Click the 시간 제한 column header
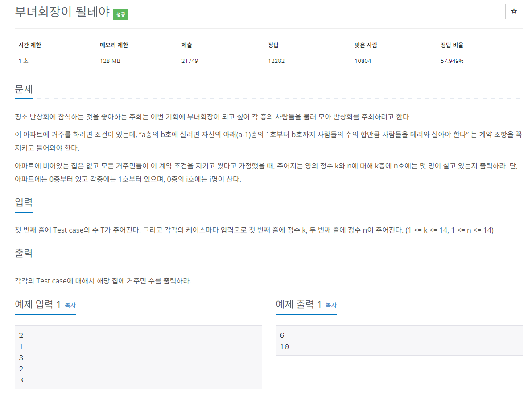This screenshot has height=394, width=532. click(x=30, y=45)
